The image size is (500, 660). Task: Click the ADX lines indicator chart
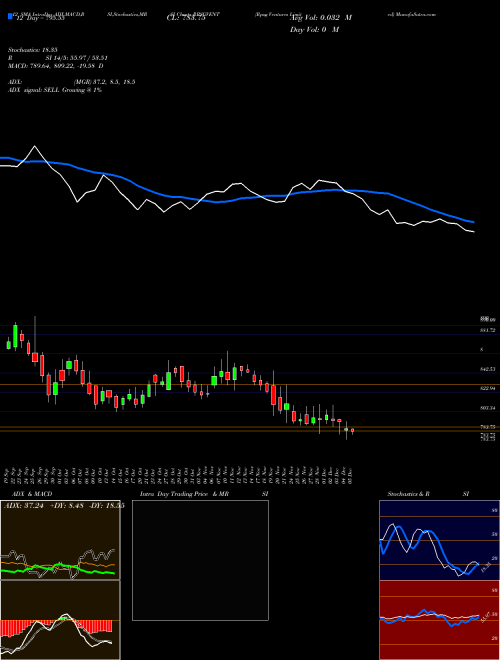point(60,540)
